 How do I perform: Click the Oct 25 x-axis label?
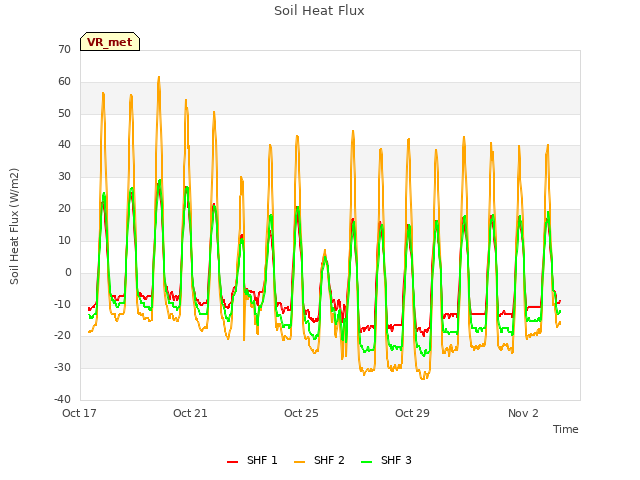pyautogui.click(x=301, y=413)
